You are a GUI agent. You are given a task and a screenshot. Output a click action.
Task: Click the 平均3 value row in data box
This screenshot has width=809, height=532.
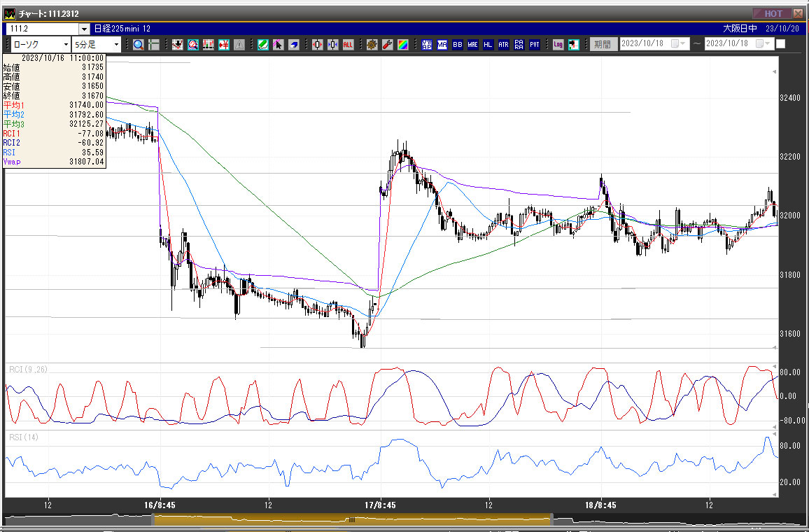pos(54,125)
